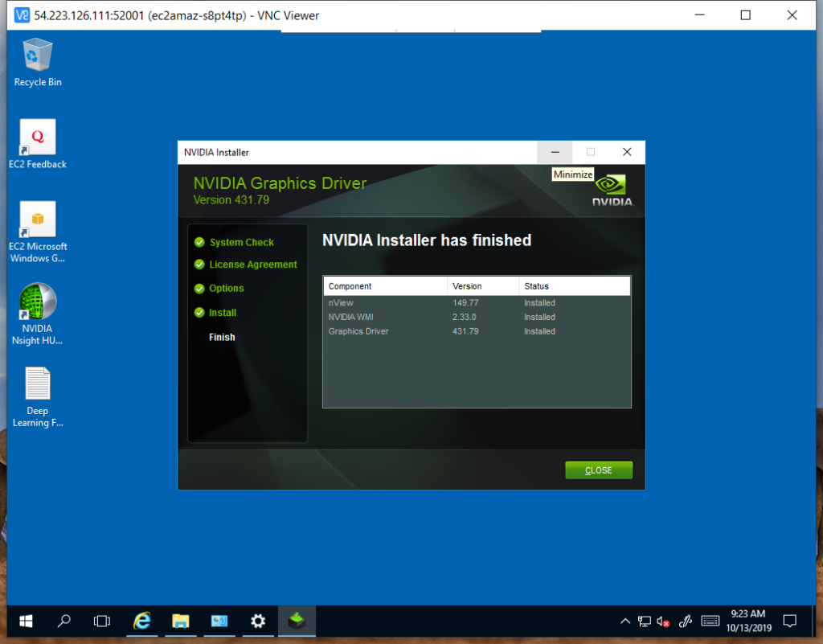Open the touch keyboard from system tray
The image size is (823, 644).
(710, 621)
